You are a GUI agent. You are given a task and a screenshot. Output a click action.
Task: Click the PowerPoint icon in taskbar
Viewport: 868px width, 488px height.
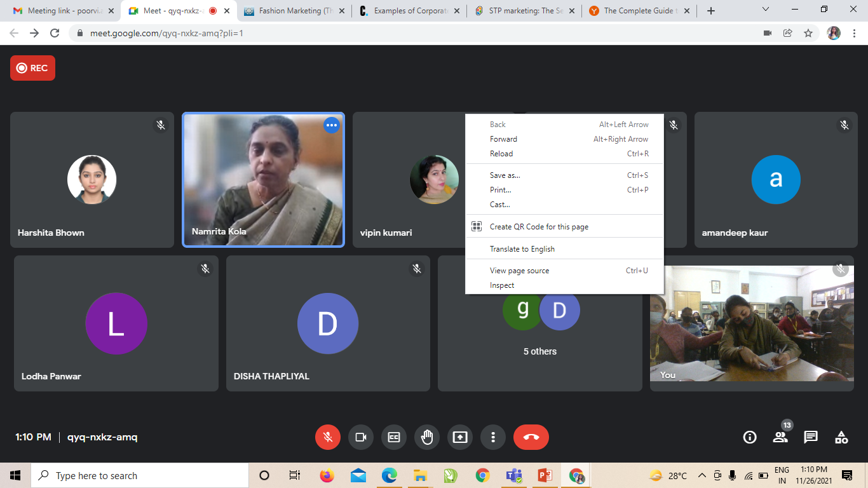coord(545,475)
